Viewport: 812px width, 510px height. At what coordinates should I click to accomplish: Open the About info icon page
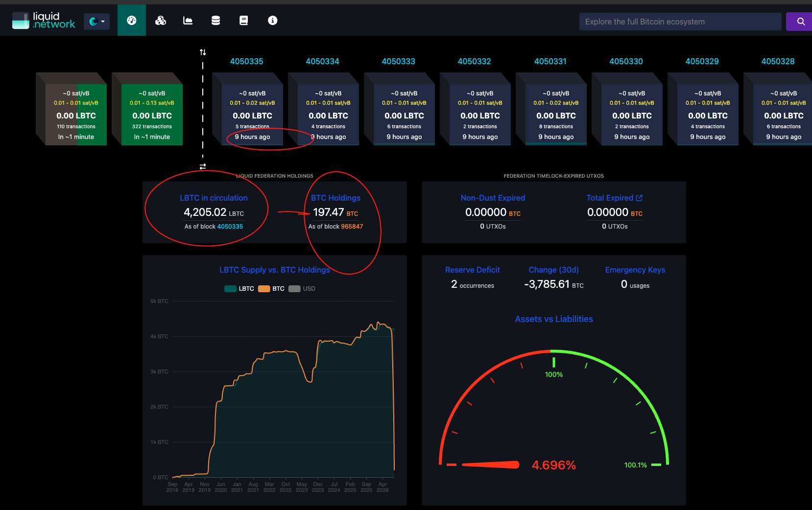point(273,21)
